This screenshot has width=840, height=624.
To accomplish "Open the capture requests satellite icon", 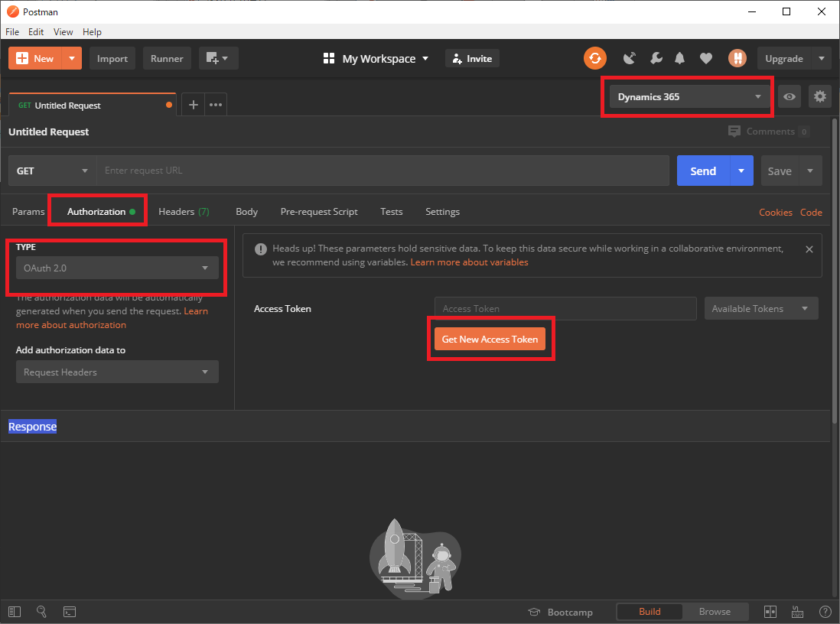I will tap(630, 58).
